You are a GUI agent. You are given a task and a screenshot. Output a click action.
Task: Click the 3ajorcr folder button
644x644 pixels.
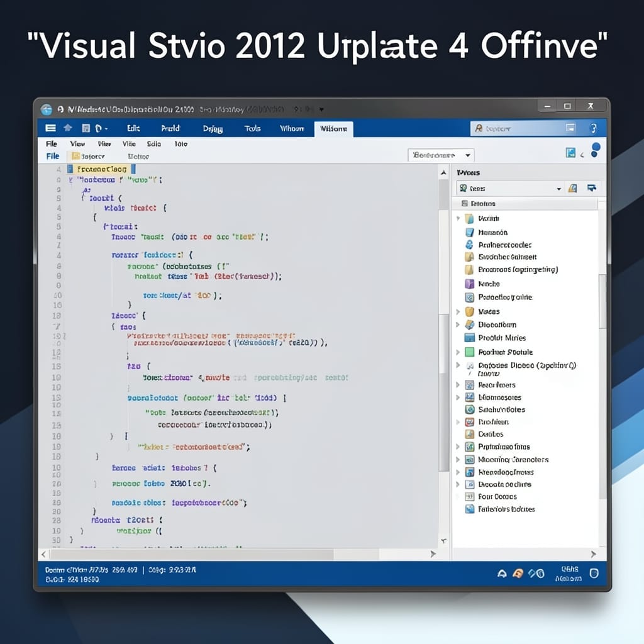pyautogui.click(x=89, y=157)
